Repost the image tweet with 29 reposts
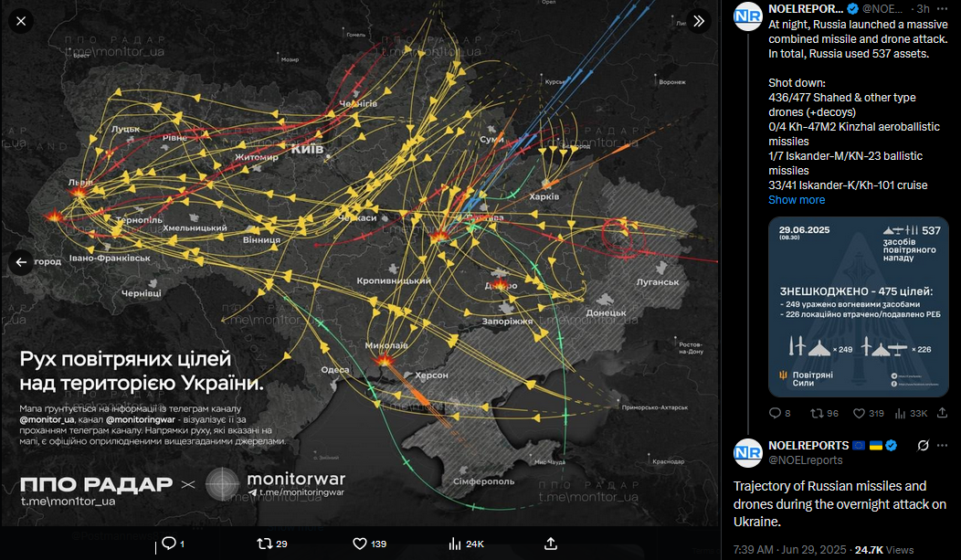The image size is (961, 560). (264, 544)
